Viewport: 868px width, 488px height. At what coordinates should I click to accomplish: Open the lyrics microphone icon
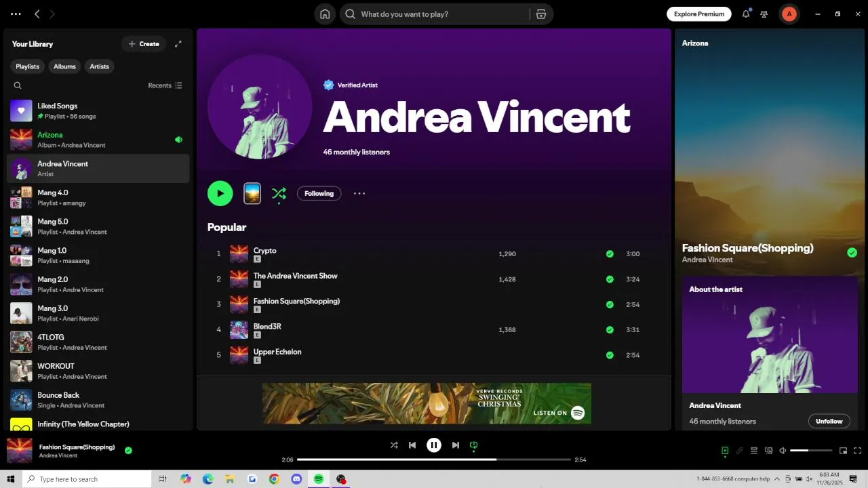pos(740,451)
